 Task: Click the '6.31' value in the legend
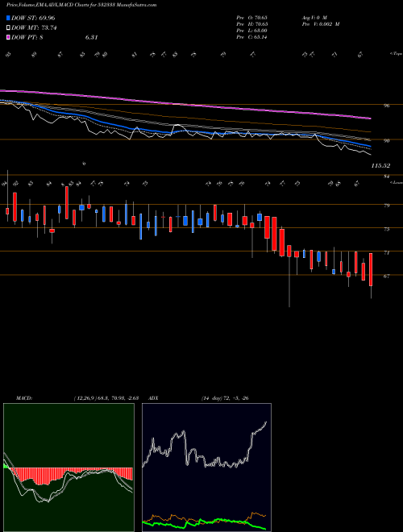pos(91,37)
